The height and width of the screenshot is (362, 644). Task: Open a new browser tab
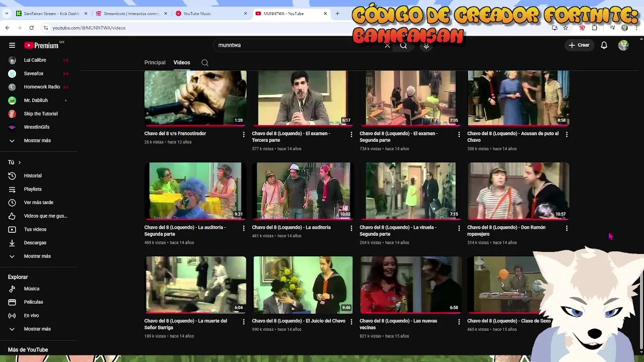point(337,14)
